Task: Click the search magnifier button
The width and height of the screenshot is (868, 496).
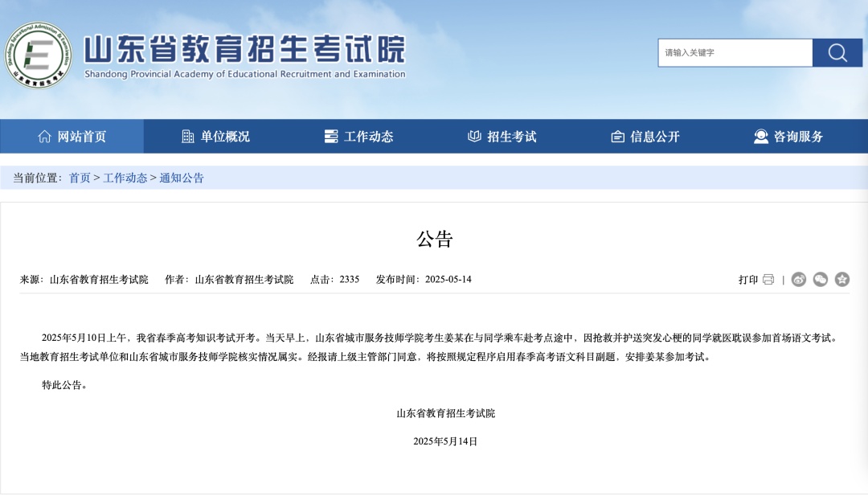Action: click(x=837, y=53)
